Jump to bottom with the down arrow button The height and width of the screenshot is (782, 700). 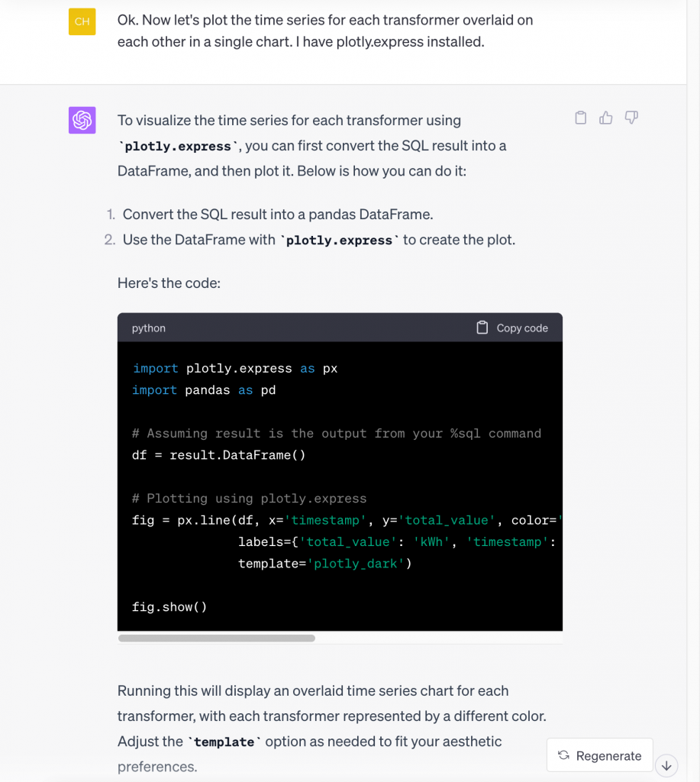pyautogui.click(x=666, y=765)
